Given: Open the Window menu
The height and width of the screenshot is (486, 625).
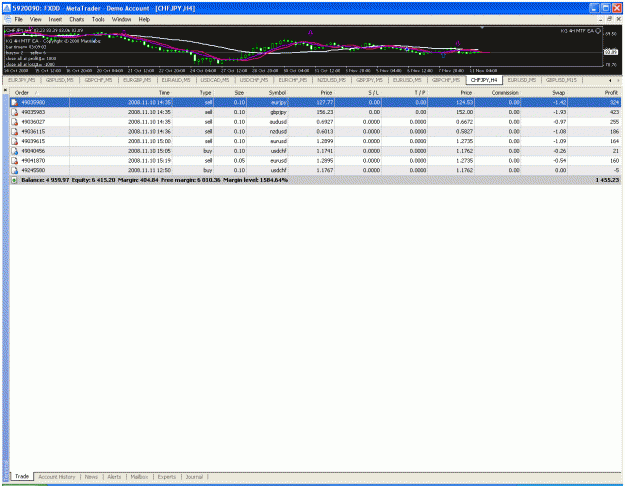Looking at the screenshot, I should coord(121,19).
